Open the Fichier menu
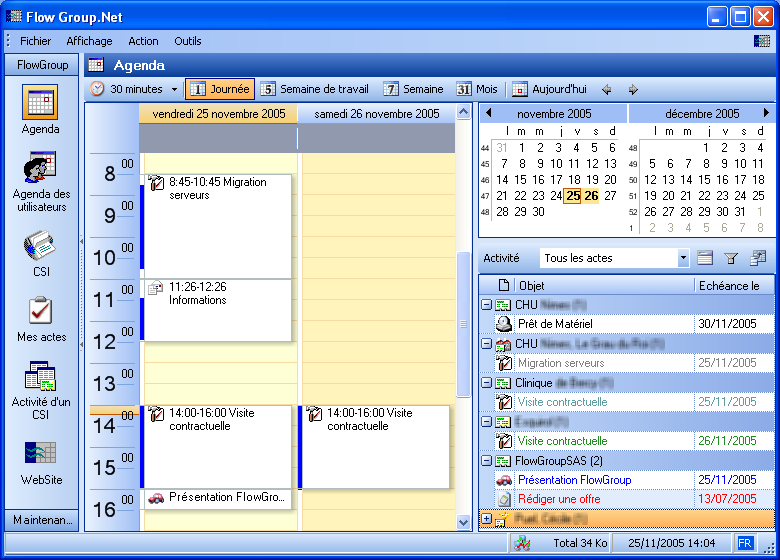The width and height of the screenshot is (780, 560). 35,41
